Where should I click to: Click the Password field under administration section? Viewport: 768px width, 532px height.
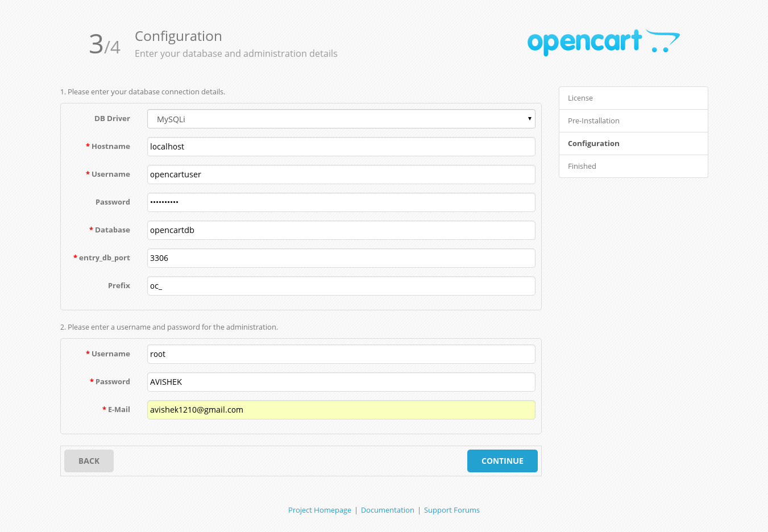click(341, 382)
